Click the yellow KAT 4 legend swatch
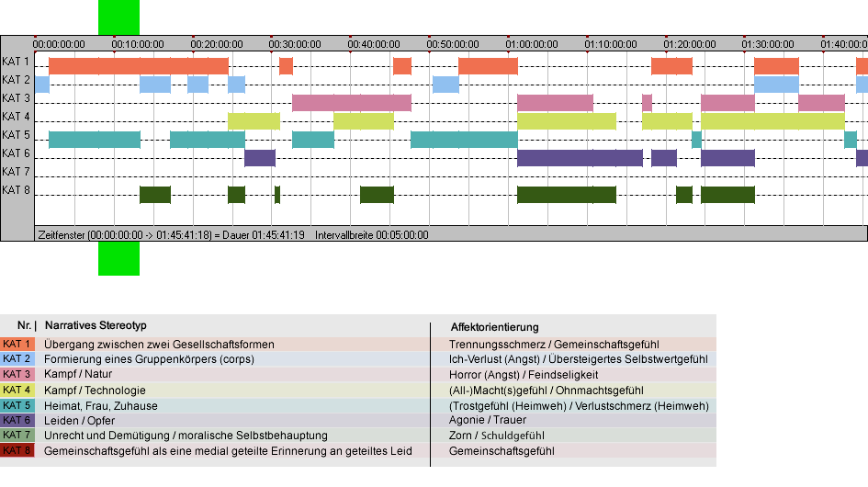The height and width of the screenshot is (487, 868). (17, 390)
